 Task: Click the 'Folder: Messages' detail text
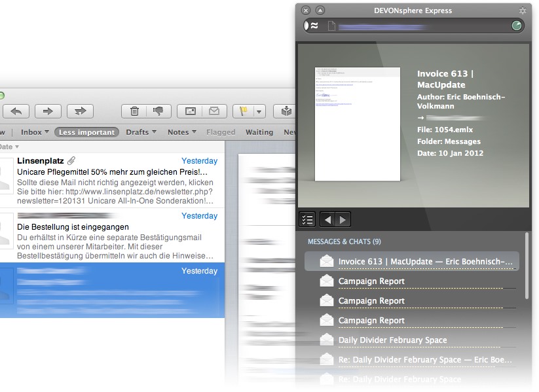pos(449,141)
